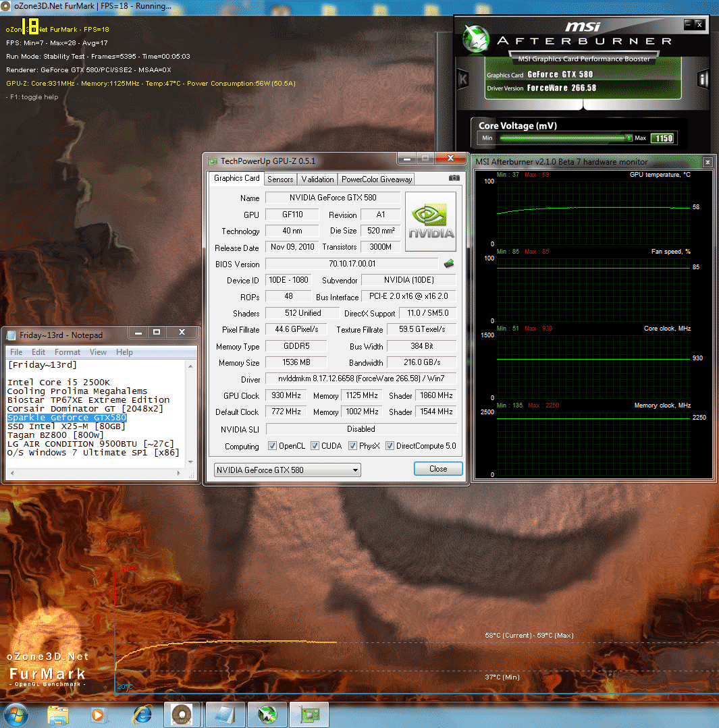Screen dimensions: 719x728
Task: Open Notepad File menu
Action: click(16, 352)
